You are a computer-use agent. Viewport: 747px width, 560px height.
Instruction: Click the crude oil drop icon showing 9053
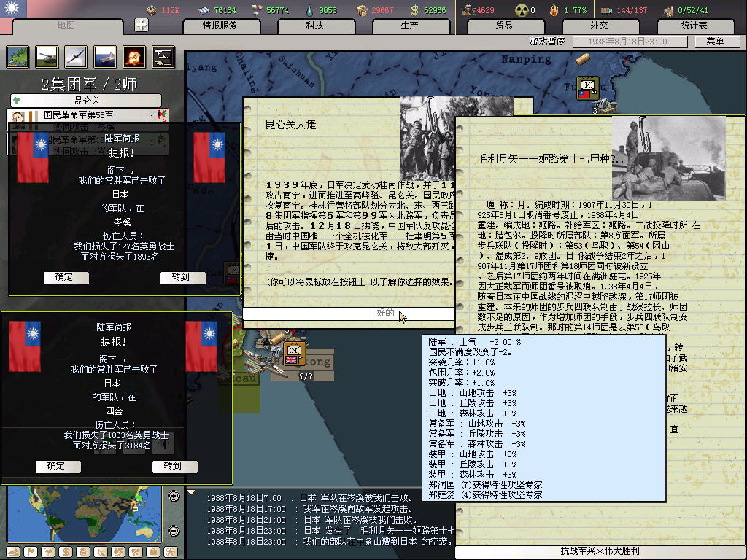coord(310,10)
